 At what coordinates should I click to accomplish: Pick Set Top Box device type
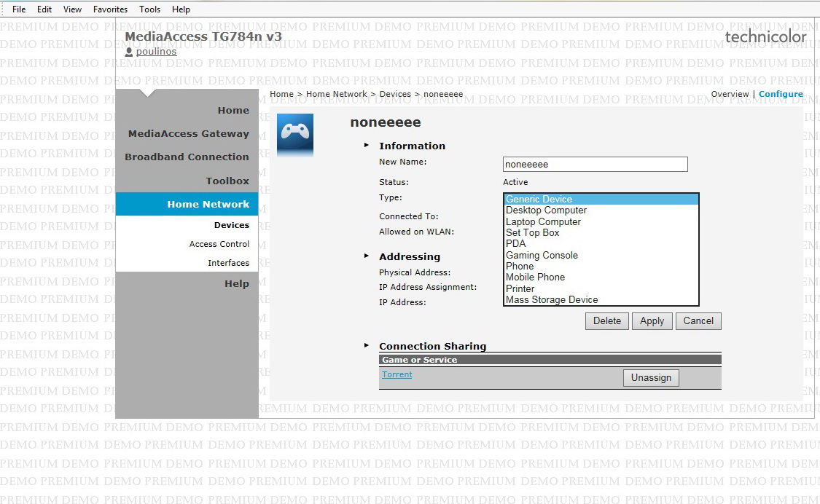(x=601, y=232)
